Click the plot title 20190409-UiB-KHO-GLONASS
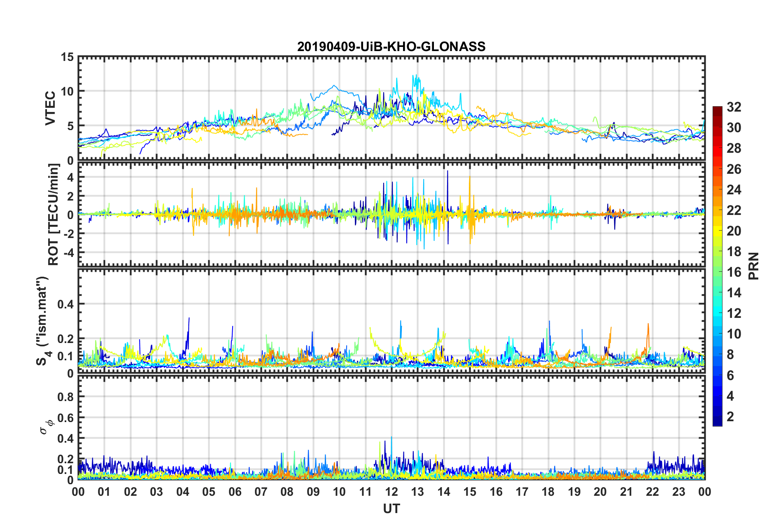 pos(391,47)
